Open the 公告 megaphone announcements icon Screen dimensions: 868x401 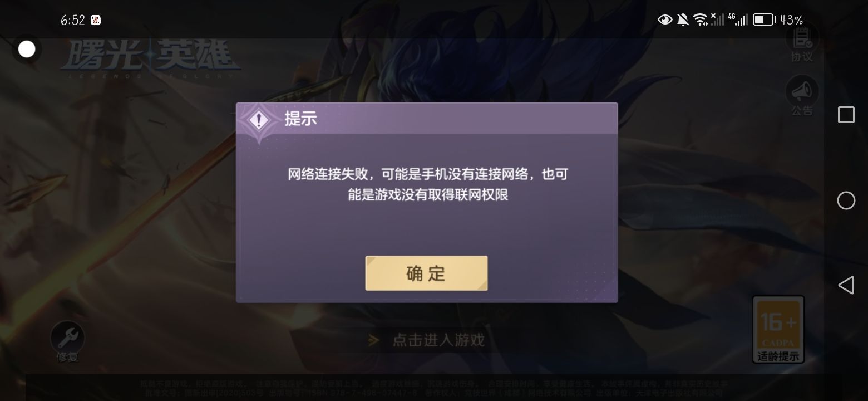tap(802, 96)
